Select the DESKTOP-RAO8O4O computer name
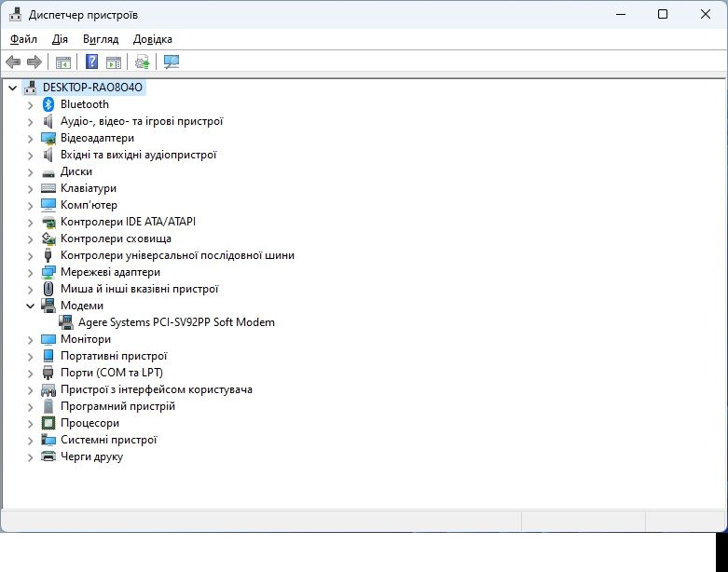This screenshot has height=572, width=728. click(92, 88)
